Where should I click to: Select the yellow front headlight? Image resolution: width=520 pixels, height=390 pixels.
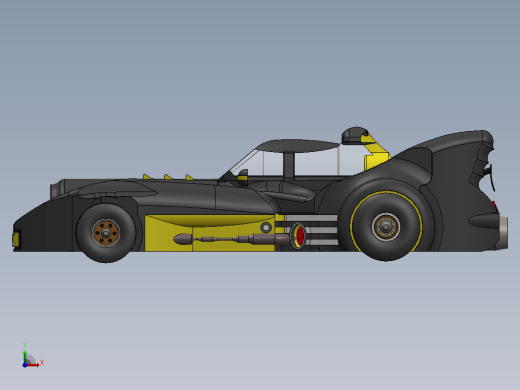[16, 239]
